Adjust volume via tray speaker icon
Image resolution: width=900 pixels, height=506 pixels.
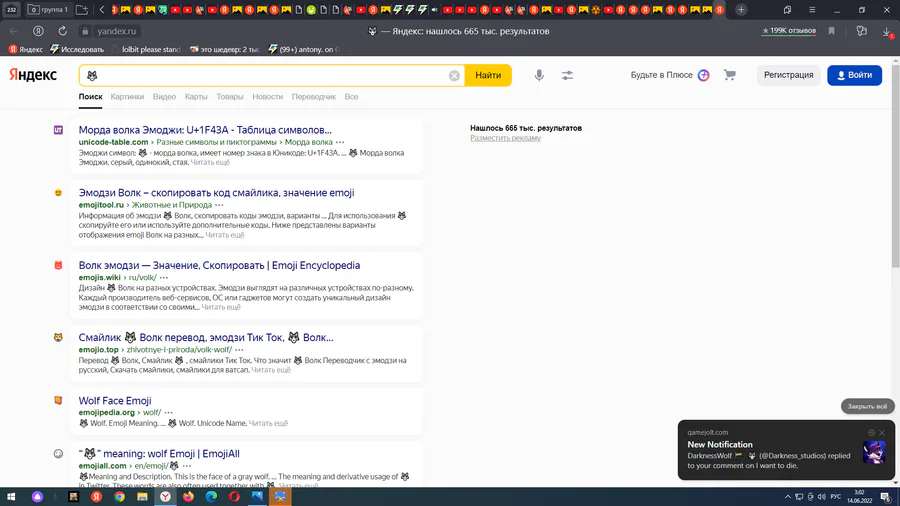click(821, 497)
